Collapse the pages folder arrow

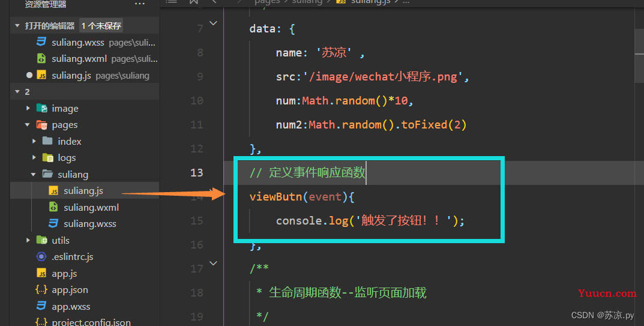28,124
